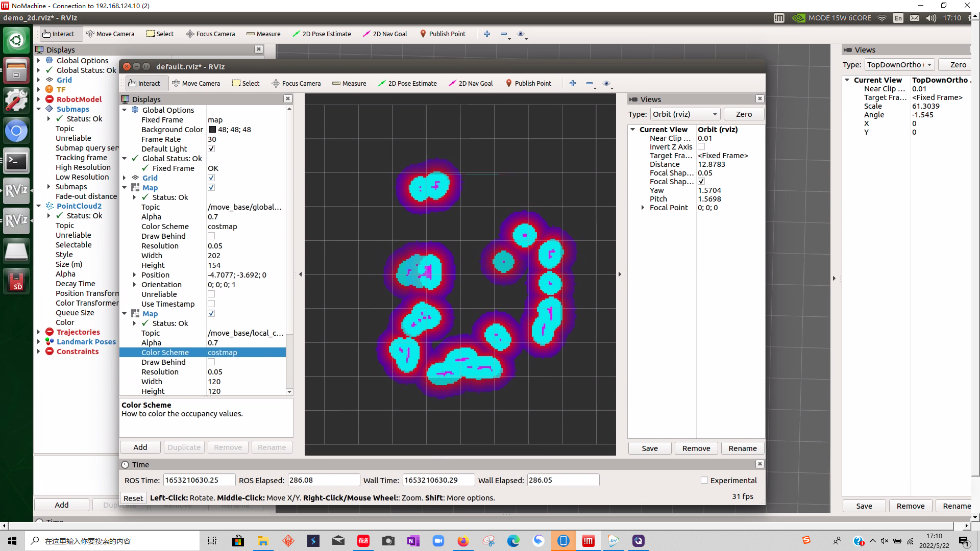Launch RViz from the desktop dock
The image size is (980, 551).
(16, 191)
